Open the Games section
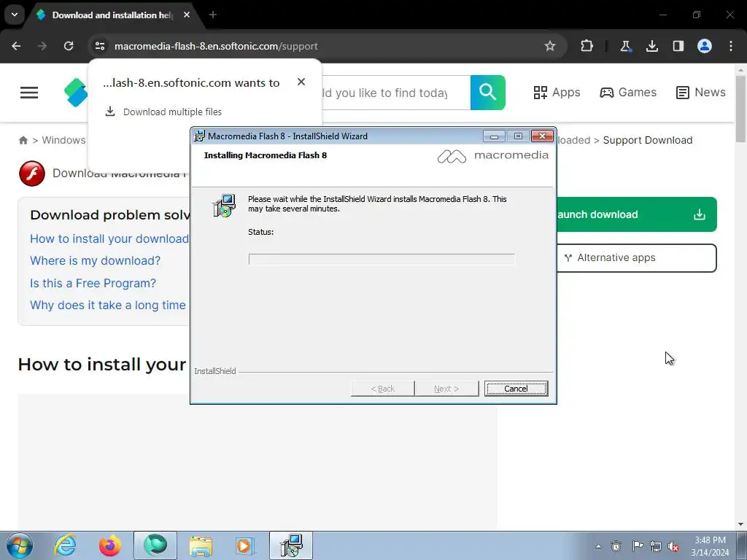This screenshot has width=747, height=560. pos(628,93)
